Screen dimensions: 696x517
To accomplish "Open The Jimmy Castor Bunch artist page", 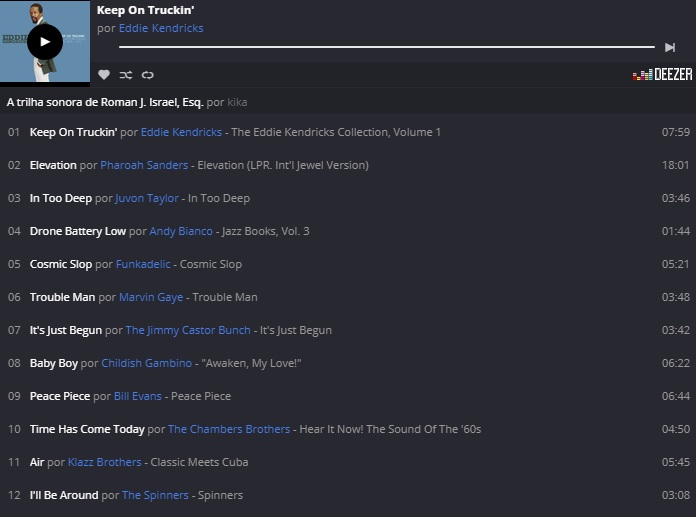I will [x=189, y=330].
